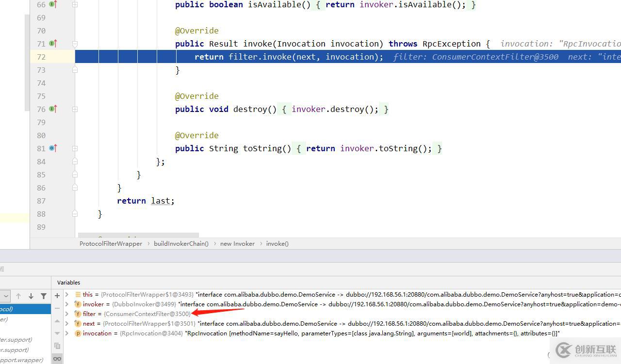Open the thread selector dropdown in Frames

click(x=5, y=296)
